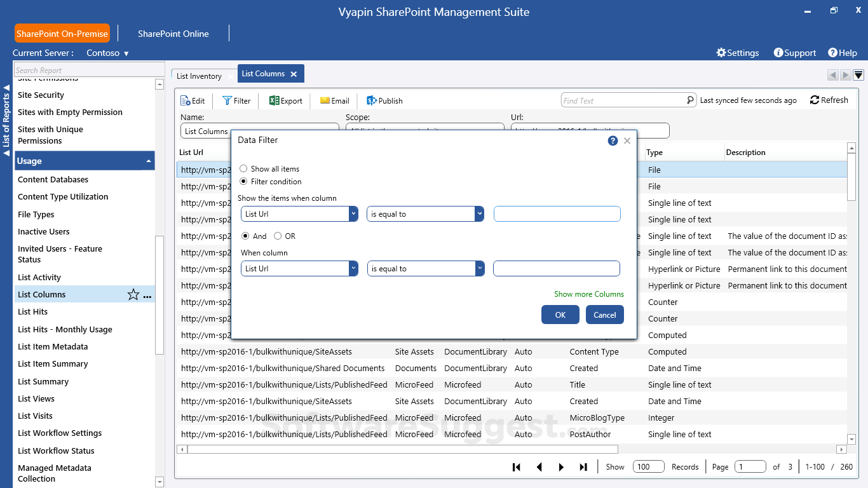Export the report to Excel
The image size is (868, 488).
coord(285,100)
